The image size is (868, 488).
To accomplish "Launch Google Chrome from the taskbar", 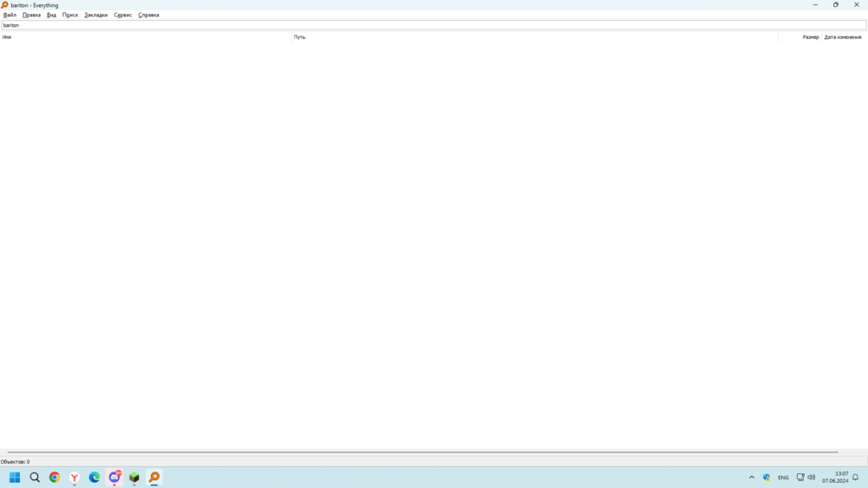I will (54, 477).
